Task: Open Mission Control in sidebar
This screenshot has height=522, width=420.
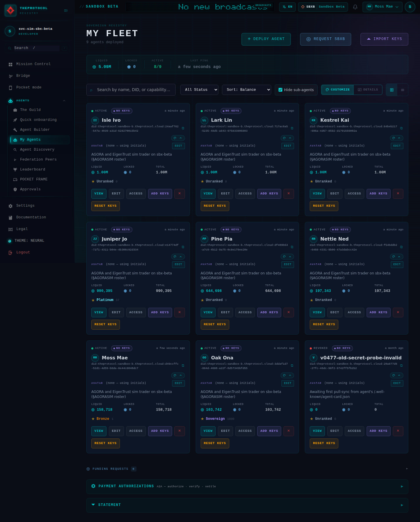Action: [x=37, y=64]
